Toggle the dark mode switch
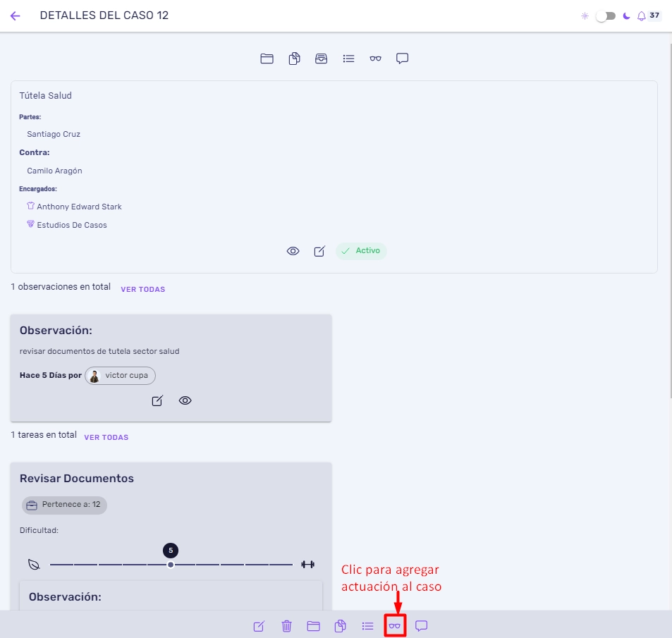This screenshot has height=638, width=672. pos(606,16)
